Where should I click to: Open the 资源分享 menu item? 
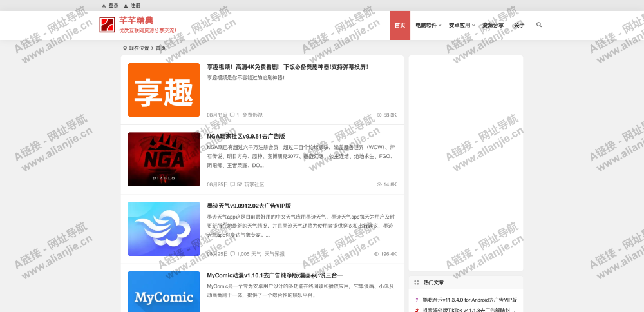pyautogui.click(x=493, y=25)
